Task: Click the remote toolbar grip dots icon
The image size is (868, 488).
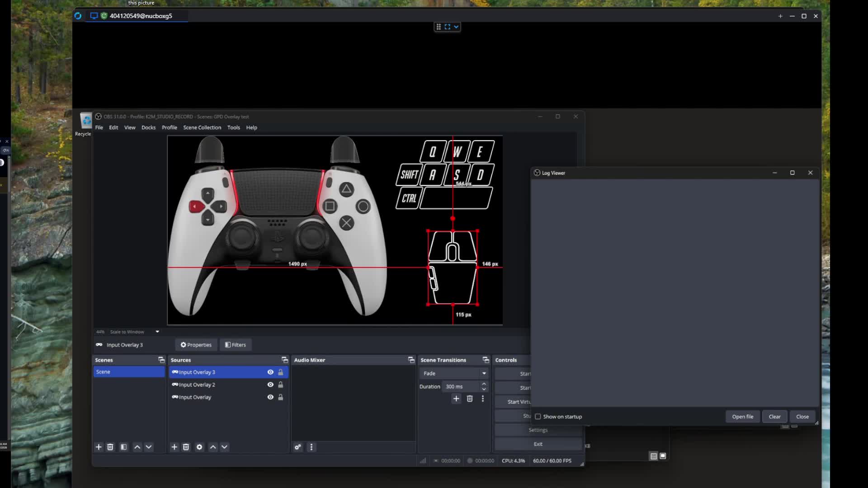Action: click(439, 27)
